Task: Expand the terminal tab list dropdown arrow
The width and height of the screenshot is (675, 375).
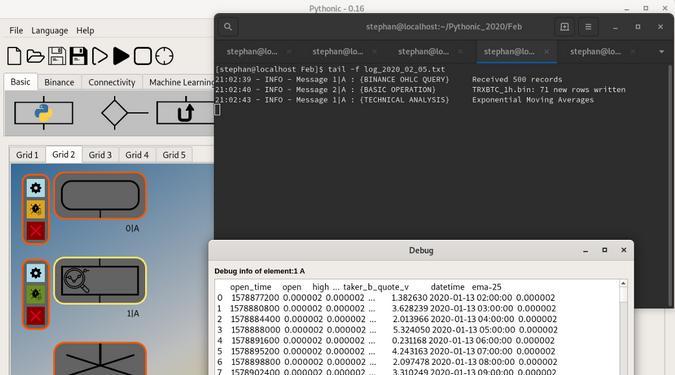Action: (x=661, y=52)
